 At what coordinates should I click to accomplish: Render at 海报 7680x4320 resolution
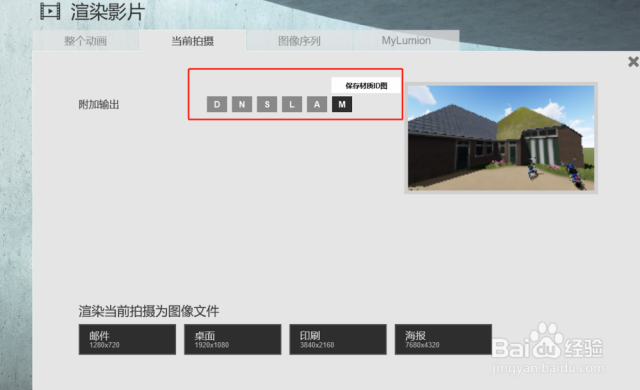tap(443, 339)
